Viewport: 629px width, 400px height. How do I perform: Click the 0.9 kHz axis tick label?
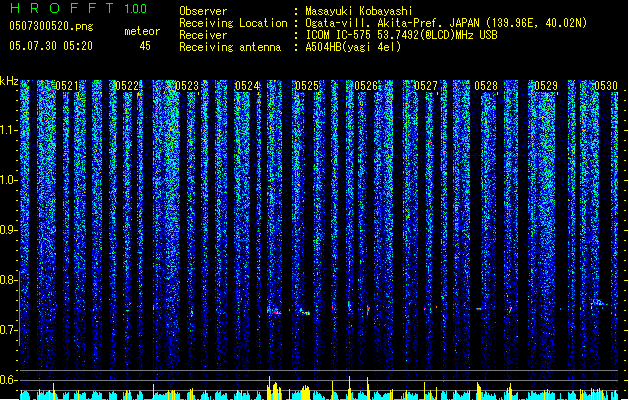(x=8, y=230)
